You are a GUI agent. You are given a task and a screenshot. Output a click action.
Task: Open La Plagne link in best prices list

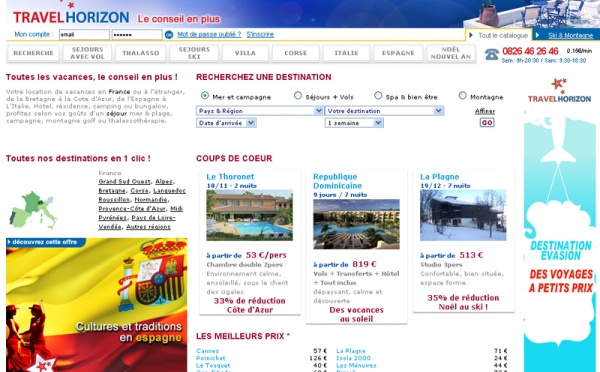click(351, 351)
